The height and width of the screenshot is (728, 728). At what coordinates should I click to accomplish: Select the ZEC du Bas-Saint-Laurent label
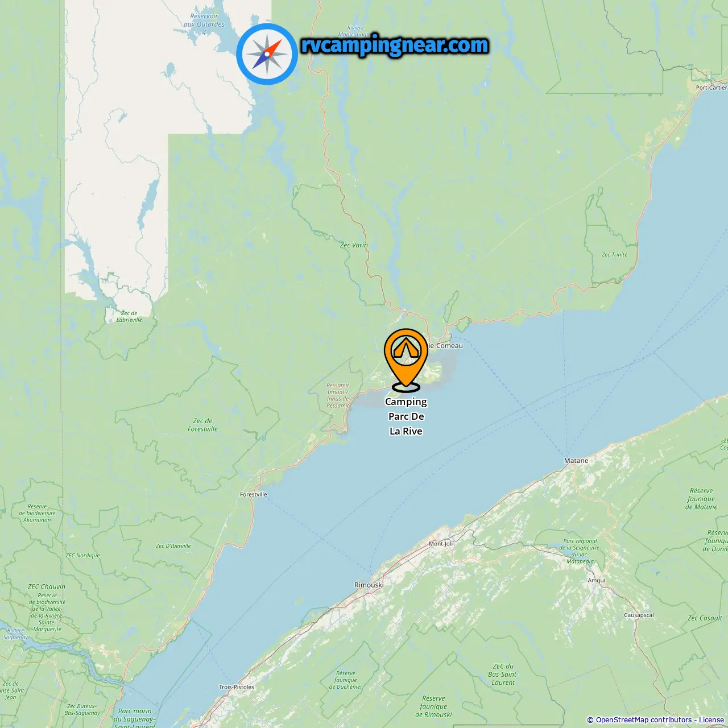(503, 674)
